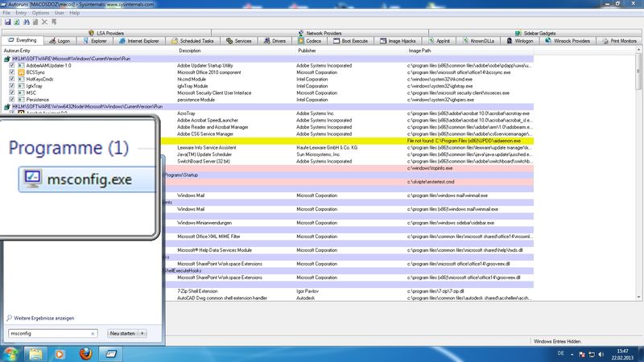Click the Find binoculars toolbar icon

[26, 22]
